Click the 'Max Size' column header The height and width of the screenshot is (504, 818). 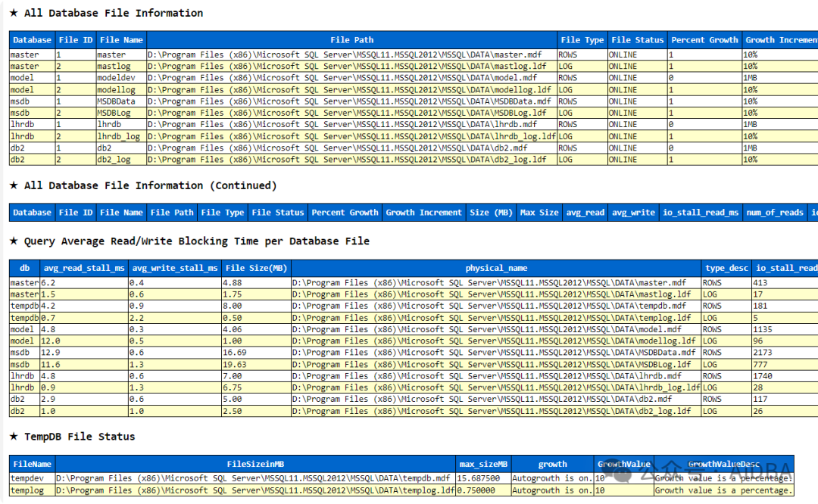click(x=539, y=213)
